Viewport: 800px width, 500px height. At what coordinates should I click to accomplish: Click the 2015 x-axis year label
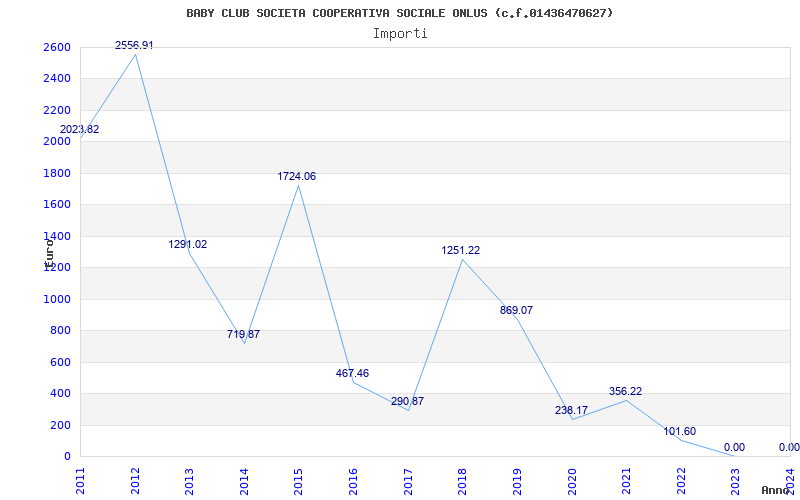click(x=299, y=481)
